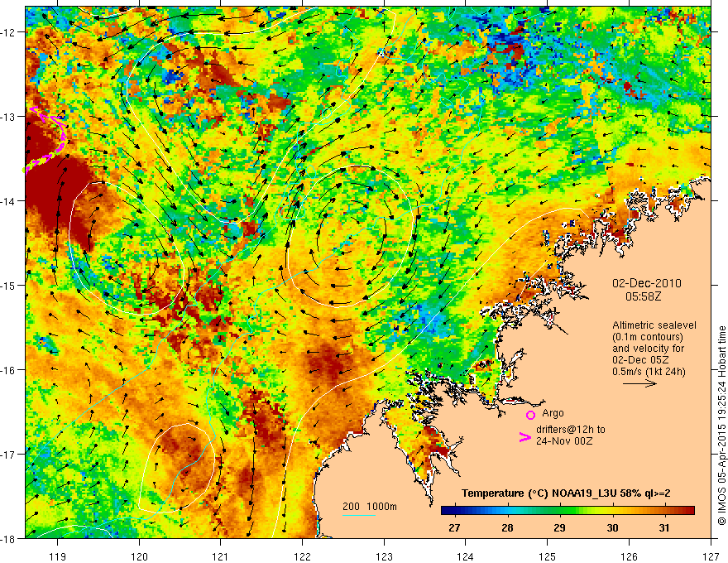
Task: Click the color bar tick label 28
Action: 507,527
